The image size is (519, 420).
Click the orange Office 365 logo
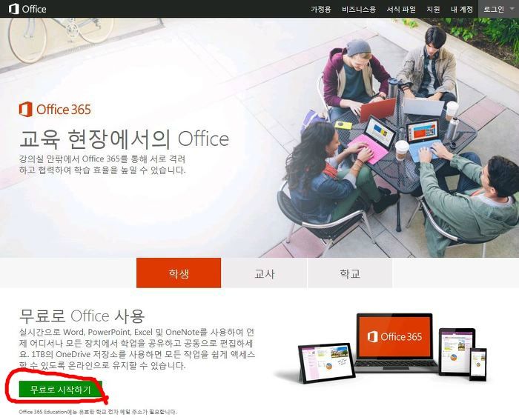55,110
